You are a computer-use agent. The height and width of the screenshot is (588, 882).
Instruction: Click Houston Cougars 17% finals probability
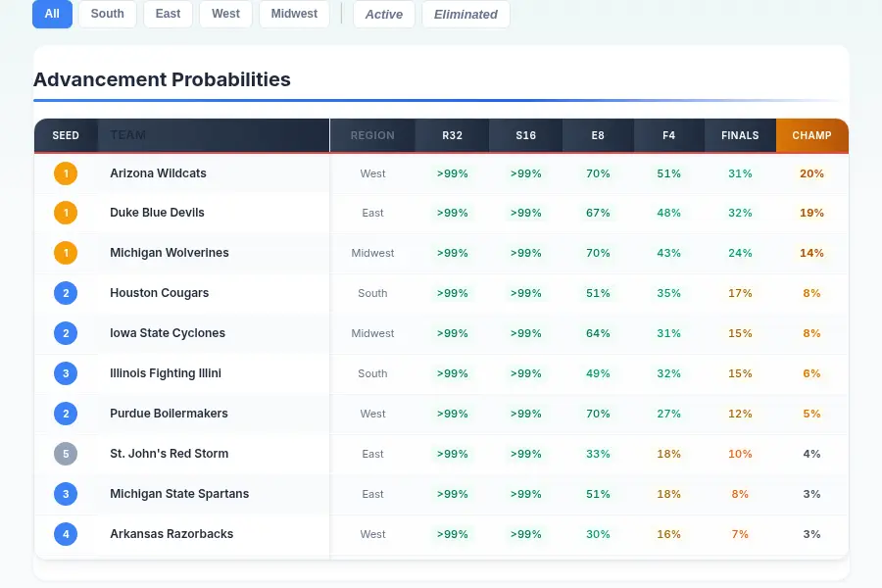(x=740, y=294)
